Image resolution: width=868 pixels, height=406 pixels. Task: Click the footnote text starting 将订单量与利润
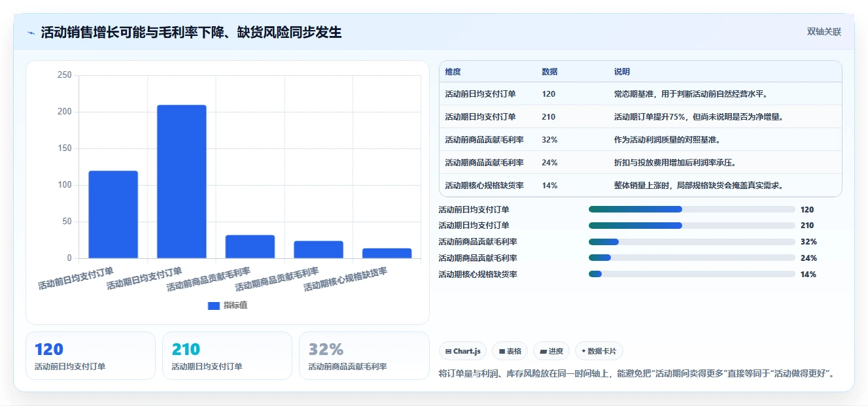coord(637,374)
